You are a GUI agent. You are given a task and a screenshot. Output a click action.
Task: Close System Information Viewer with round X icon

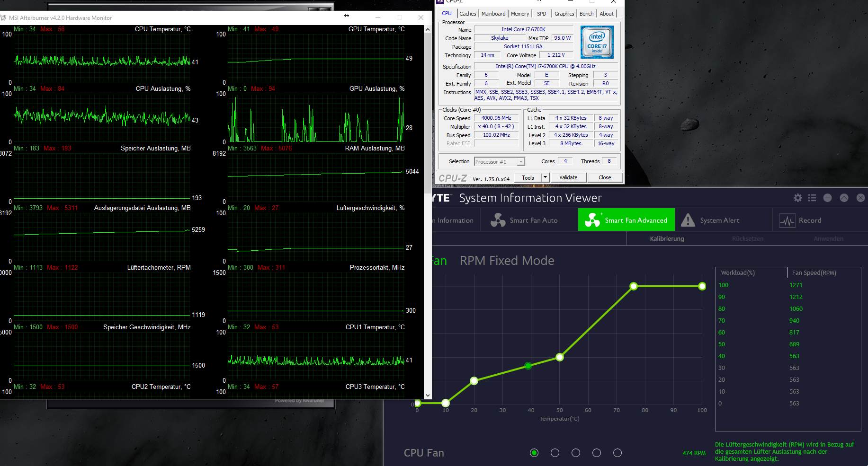pos(860,198)
